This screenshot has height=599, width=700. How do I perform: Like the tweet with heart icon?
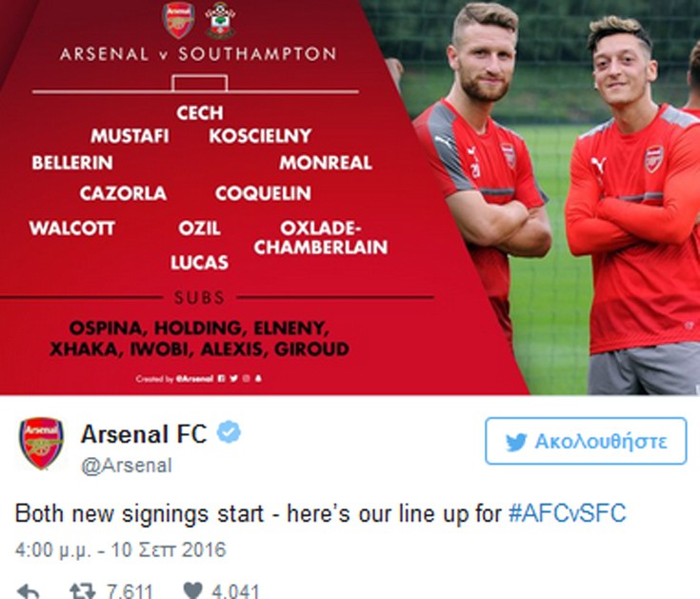click(x=192, y=591)
